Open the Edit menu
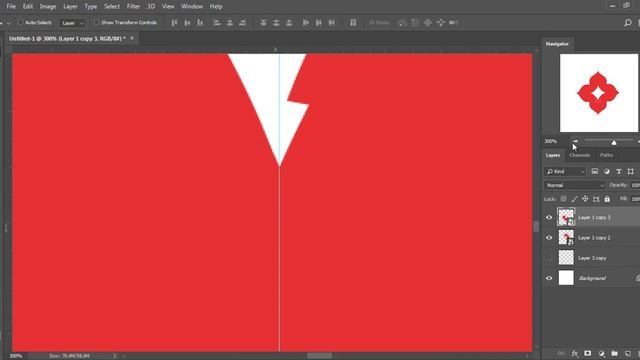This screenshot has height=360, width=640. [x=28, y=7]
